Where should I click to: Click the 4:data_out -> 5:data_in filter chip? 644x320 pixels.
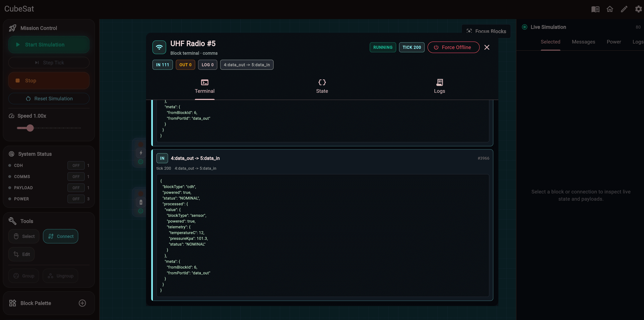pos(247,65)
